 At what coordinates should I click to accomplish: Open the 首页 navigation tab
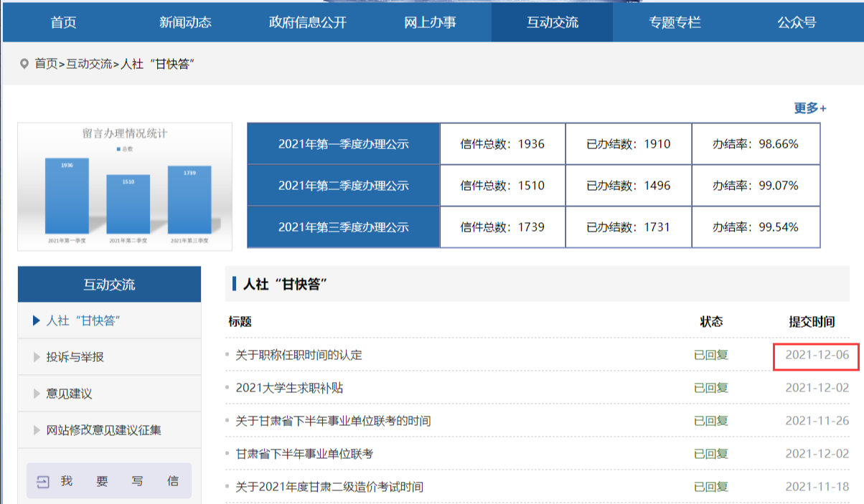click(63, 22)
